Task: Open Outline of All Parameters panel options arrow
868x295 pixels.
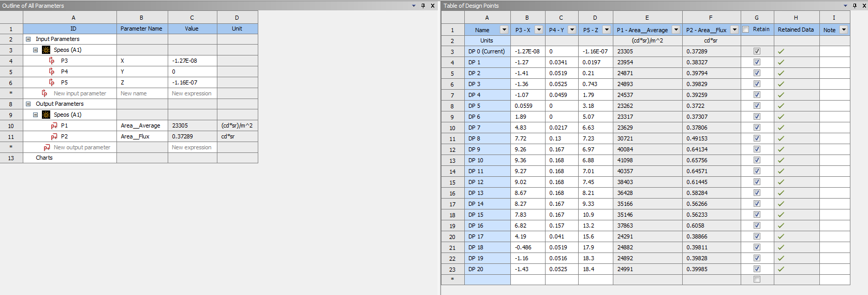Action: [414, 6]
